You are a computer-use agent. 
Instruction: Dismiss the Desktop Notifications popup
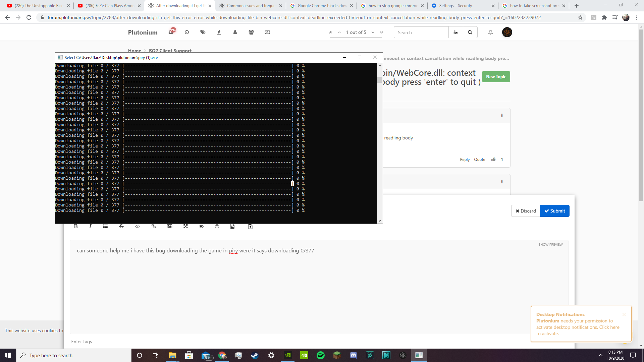pos(624,314)
